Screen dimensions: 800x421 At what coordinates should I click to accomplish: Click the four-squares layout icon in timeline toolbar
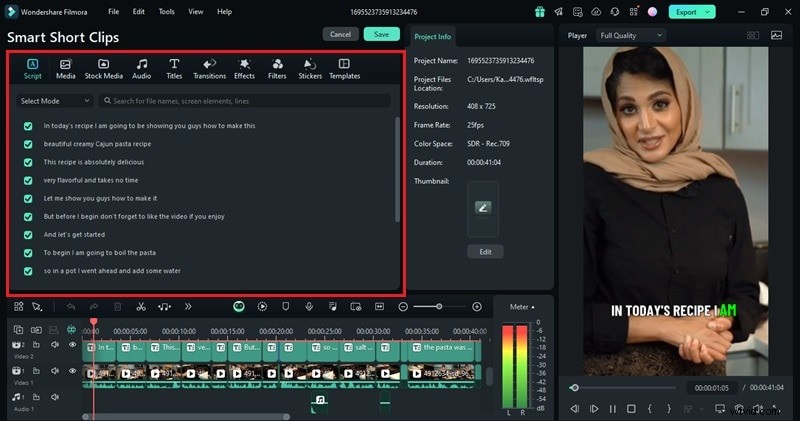click(x=19, y=306)
